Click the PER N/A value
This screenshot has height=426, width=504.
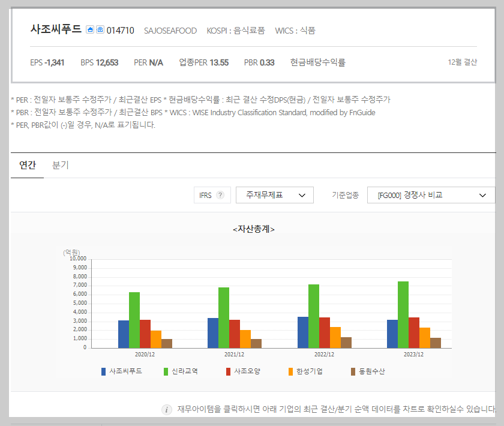pos(149,62)
